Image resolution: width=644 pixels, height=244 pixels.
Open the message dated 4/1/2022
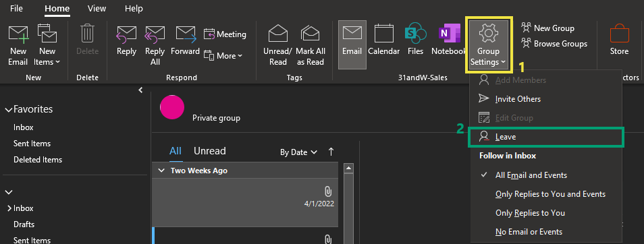pos(245,202)
